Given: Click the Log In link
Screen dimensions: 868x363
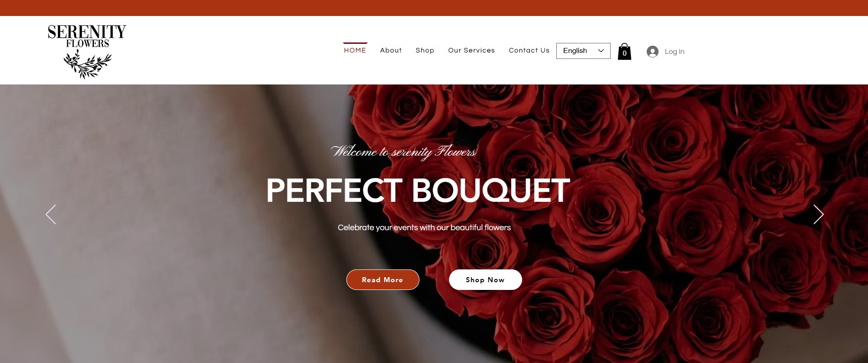Looking at the screenshot, I should coord(675,52).
